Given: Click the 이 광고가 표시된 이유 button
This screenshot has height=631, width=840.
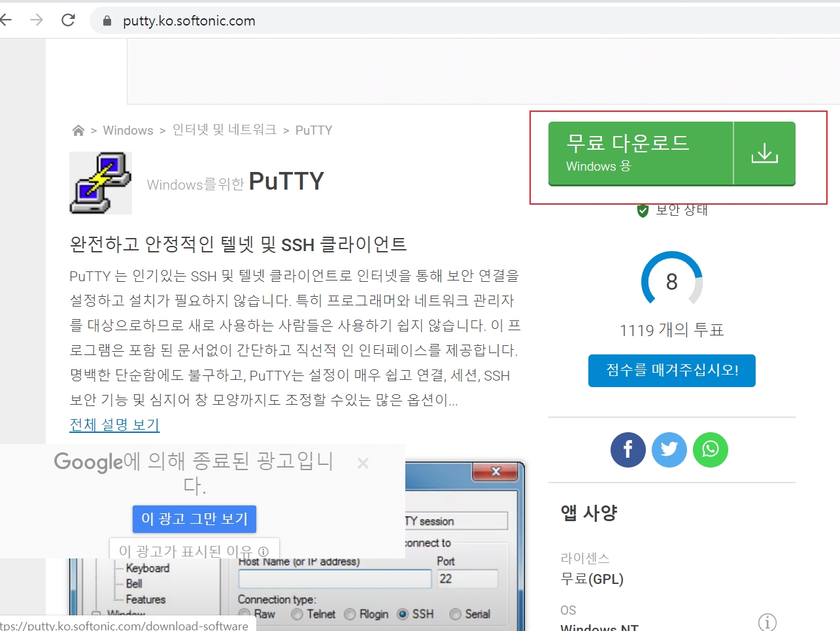Looking at the screenshot, I should coord(194,549).
